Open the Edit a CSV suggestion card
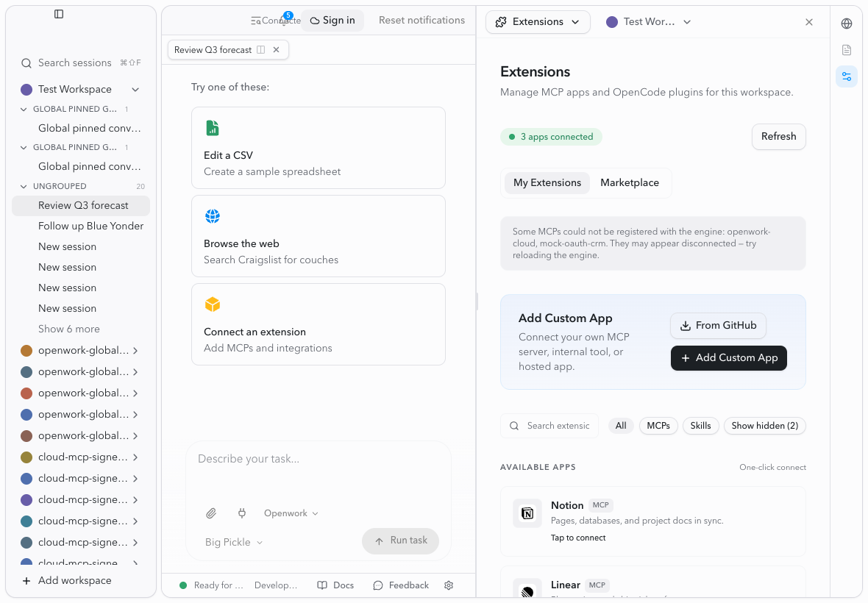The width and height of the screenshot is (868, 603). click(x=319, y=149)
